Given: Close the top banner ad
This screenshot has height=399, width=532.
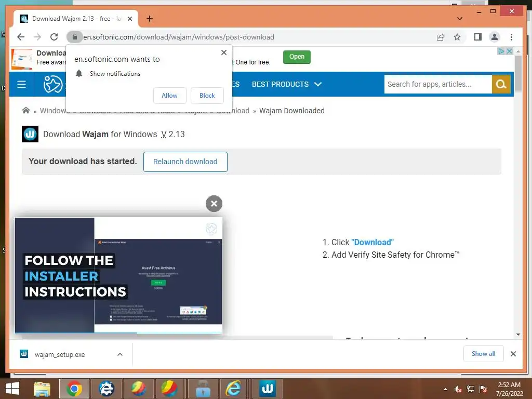Looking at the screenshot, I should (509, 51).
